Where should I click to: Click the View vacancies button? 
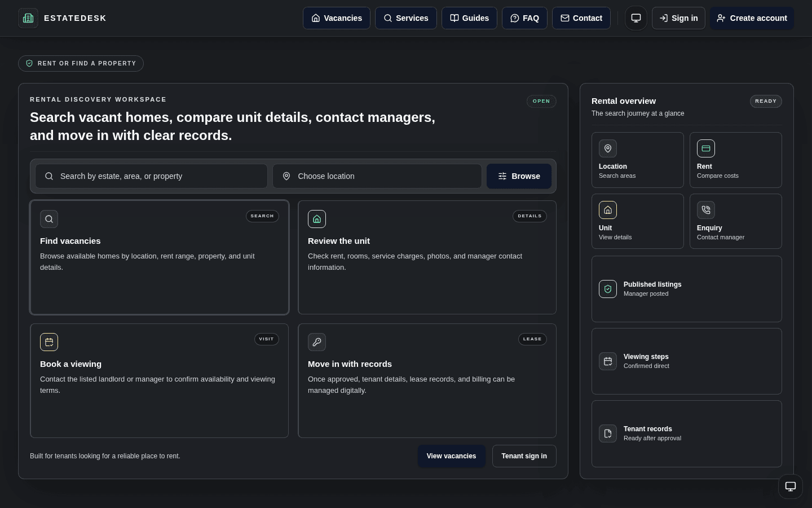(451, 456)
